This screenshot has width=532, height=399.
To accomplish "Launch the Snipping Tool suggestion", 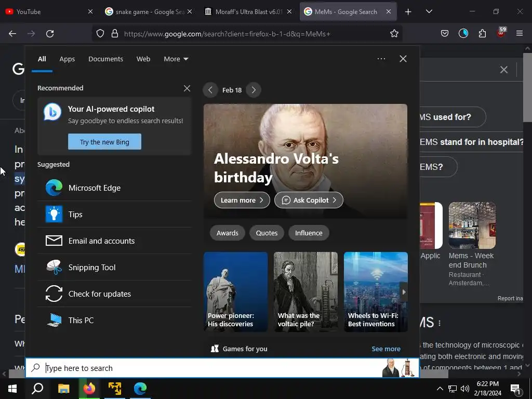I will point(114,268).
